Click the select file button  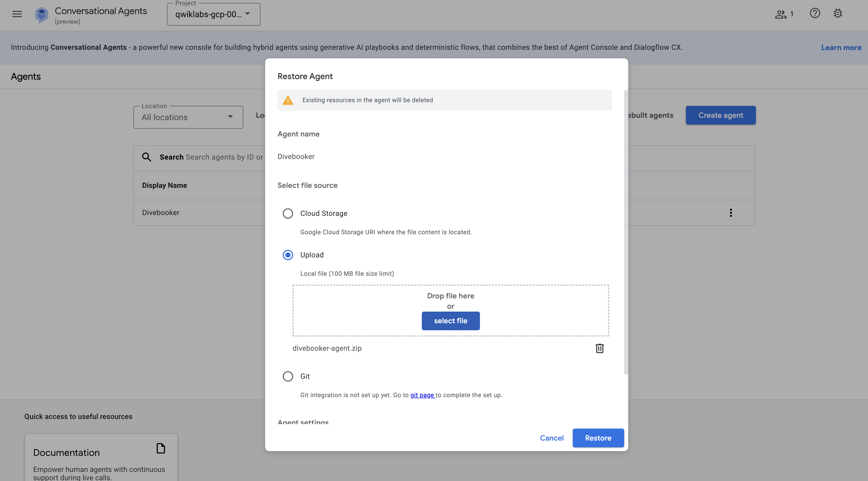point(451,321)
